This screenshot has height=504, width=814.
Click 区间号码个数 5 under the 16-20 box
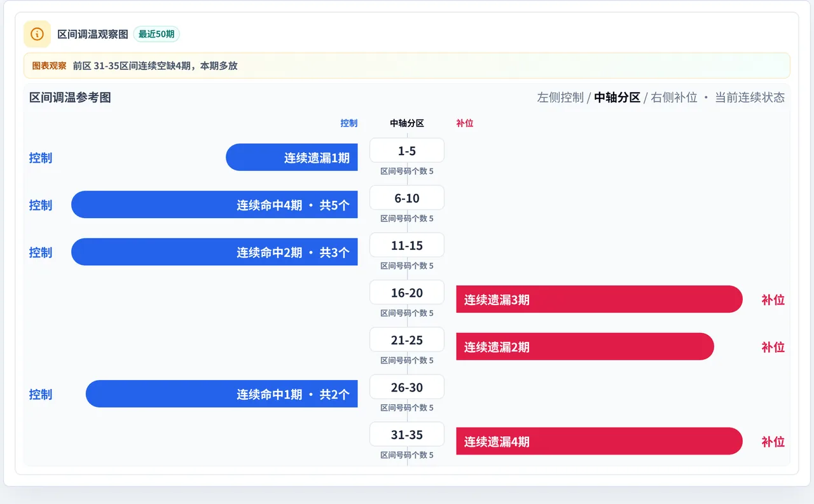(x=407, y=313)
